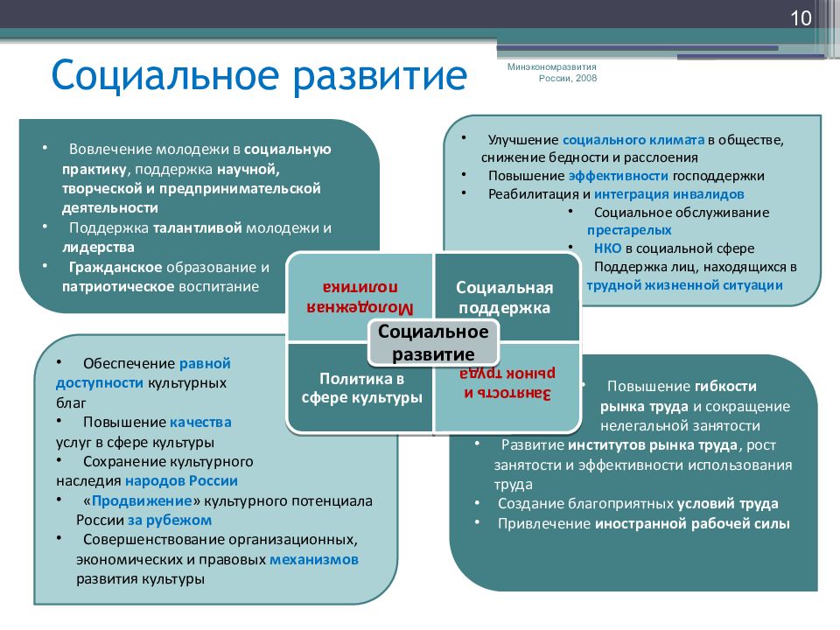840x630 pixels.
Task: Click the bold word "лидерства"
Action: coord(98,247)
